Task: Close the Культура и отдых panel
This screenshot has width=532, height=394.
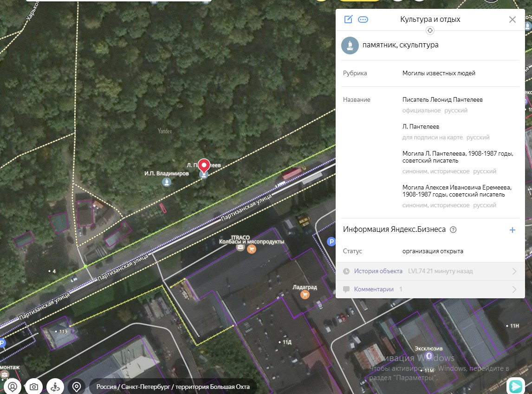Action: pos(512,20)
